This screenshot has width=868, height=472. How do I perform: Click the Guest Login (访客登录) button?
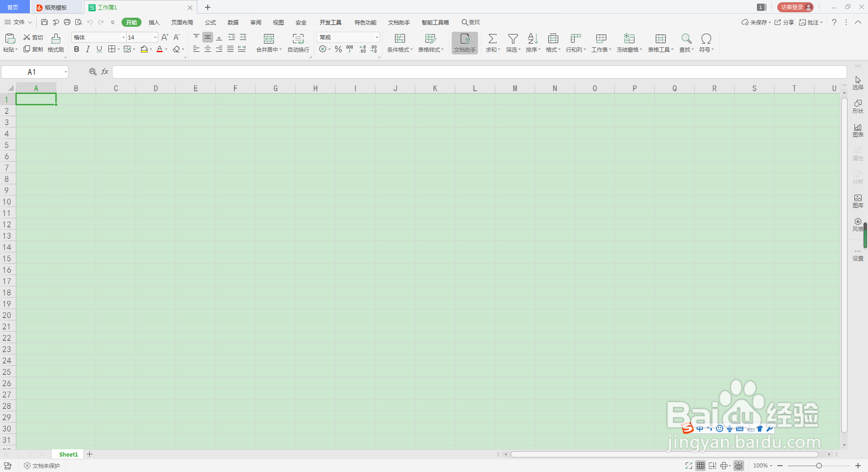pyautogui.click(x=795, y=7)
